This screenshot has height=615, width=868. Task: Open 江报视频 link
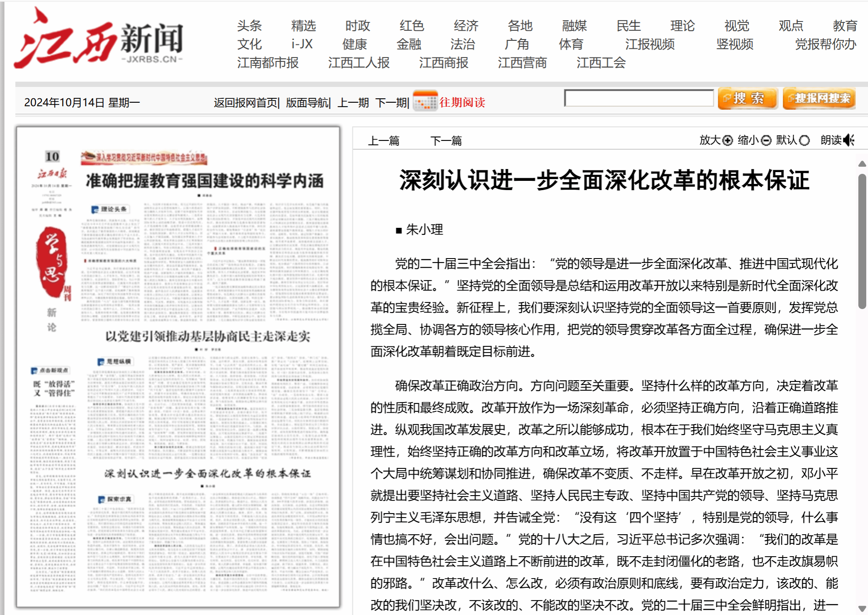650,44
